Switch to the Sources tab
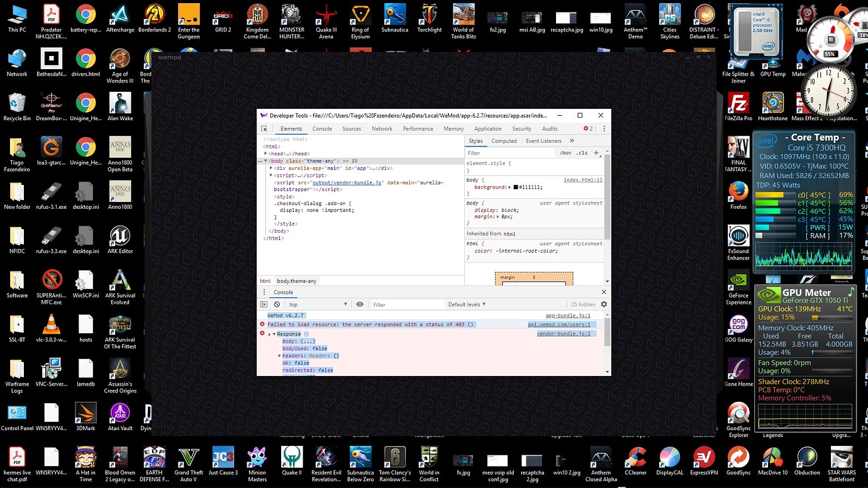 point(352,129)
